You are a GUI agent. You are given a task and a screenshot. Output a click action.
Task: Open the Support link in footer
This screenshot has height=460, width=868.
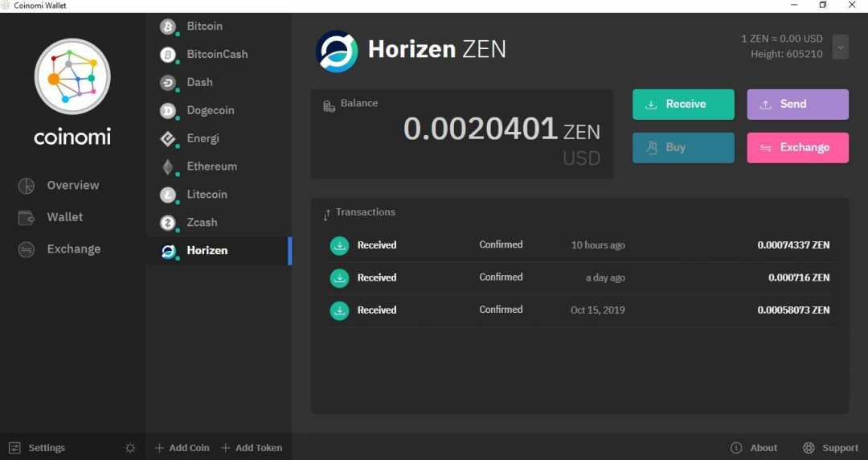coord(831,448)
